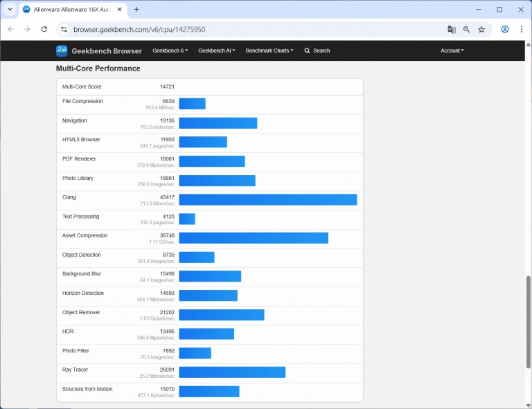Open the Account dropdown menu
532x409 pixels.
pyautogui.click(x=452, y=51)
